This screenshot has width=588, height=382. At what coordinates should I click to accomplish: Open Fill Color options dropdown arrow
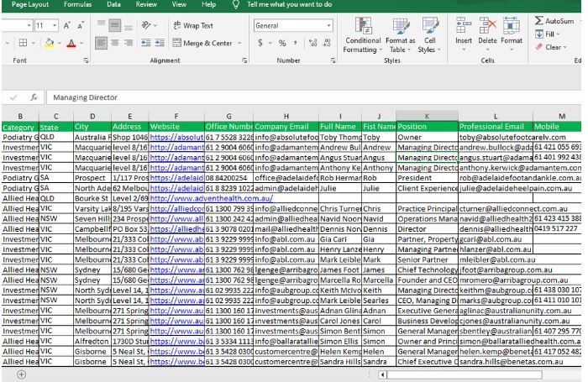[60, 43]
